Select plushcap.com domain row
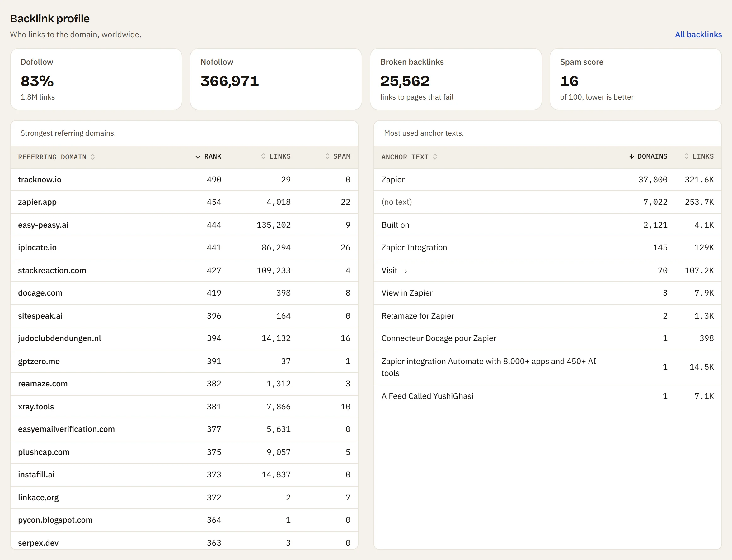This screenshot has height=560, width=732. 184,452
